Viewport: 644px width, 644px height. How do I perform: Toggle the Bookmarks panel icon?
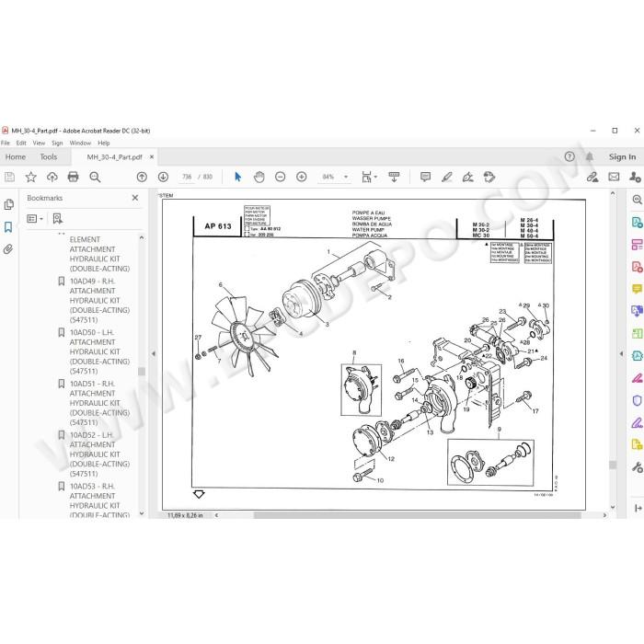pyautogui.click(x=8, y=227)
